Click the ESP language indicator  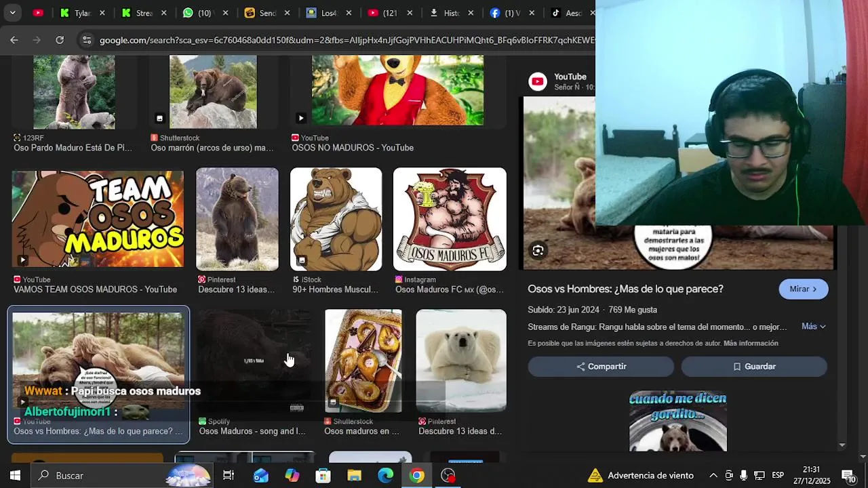pos(778,476)
